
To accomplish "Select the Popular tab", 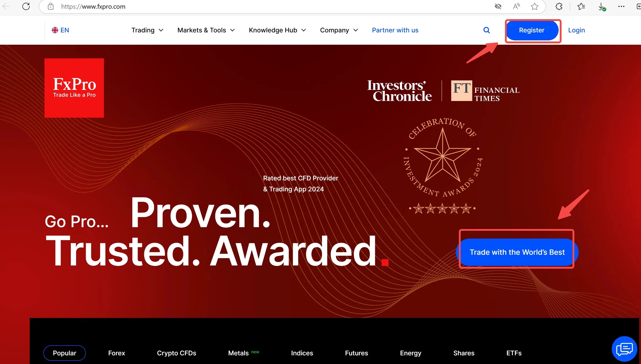I will pos(65,353).
